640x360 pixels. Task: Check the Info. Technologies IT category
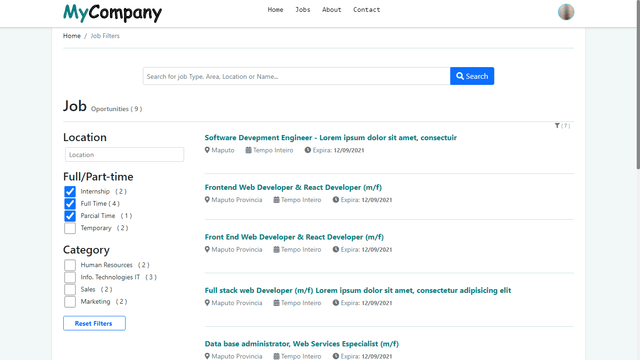coord(70,277)
